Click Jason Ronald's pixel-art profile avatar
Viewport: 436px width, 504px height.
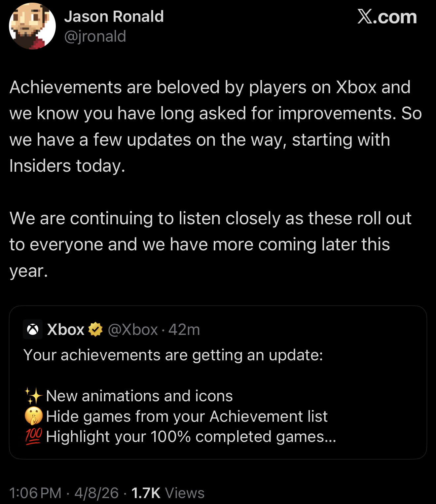tap(32, 26)
